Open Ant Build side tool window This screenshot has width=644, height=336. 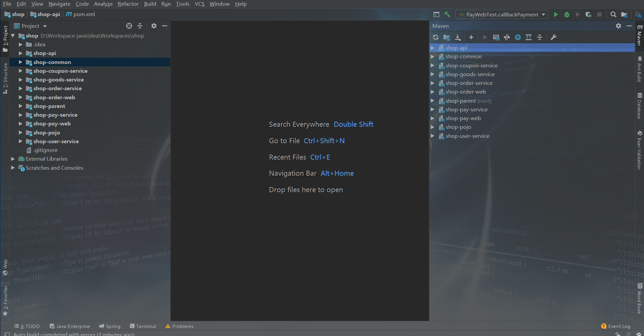(x=640, y=69)
